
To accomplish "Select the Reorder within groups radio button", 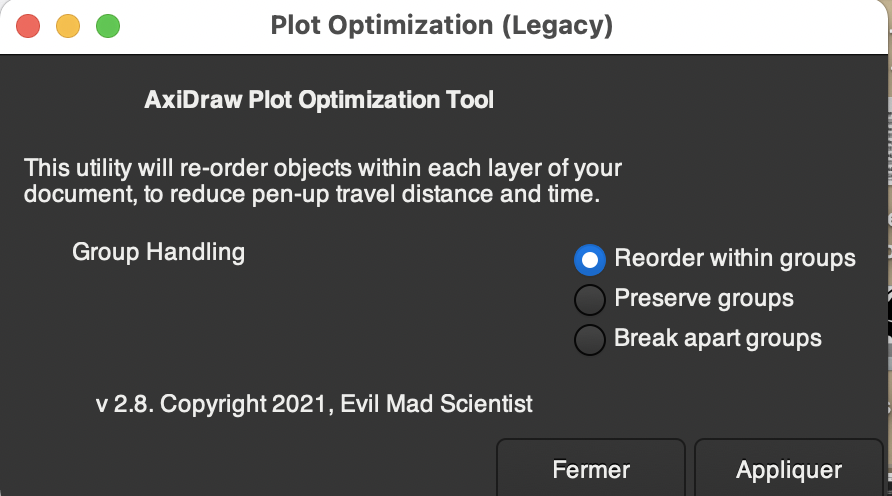I will coord(590,259).
